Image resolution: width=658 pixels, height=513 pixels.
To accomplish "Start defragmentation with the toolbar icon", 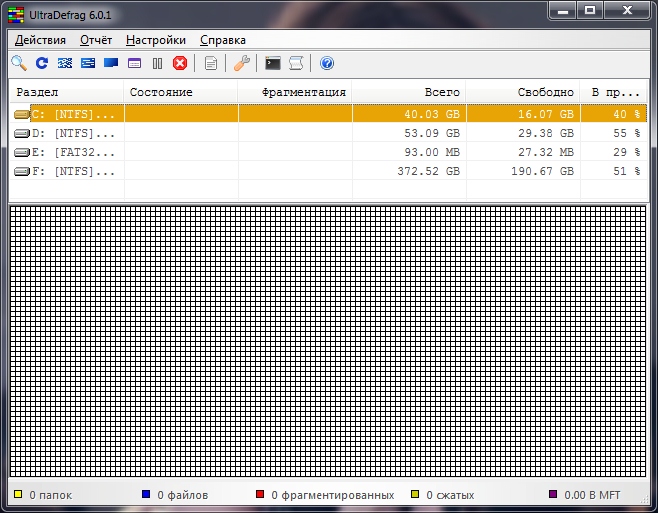I will 65,63.
